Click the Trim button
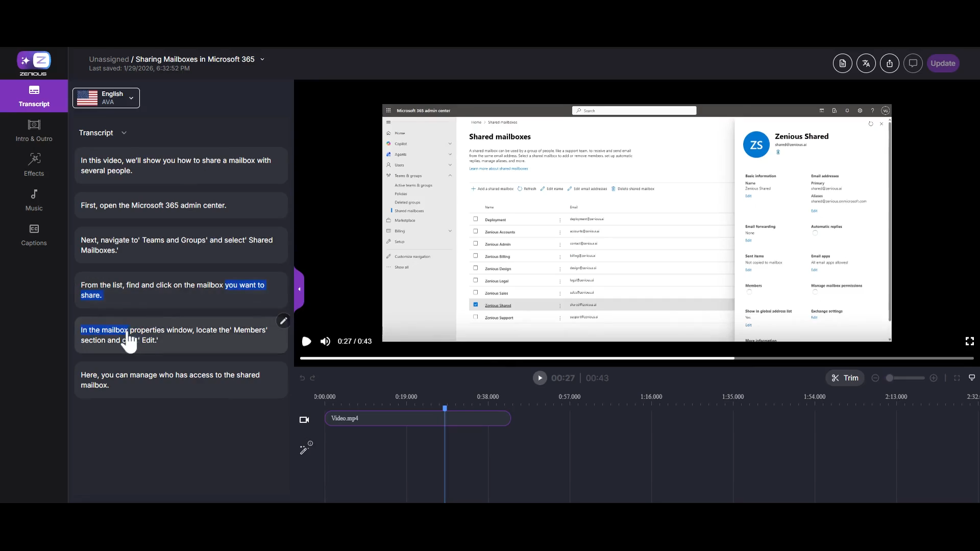This screenshot has height=551, width=980. [845, 378]
